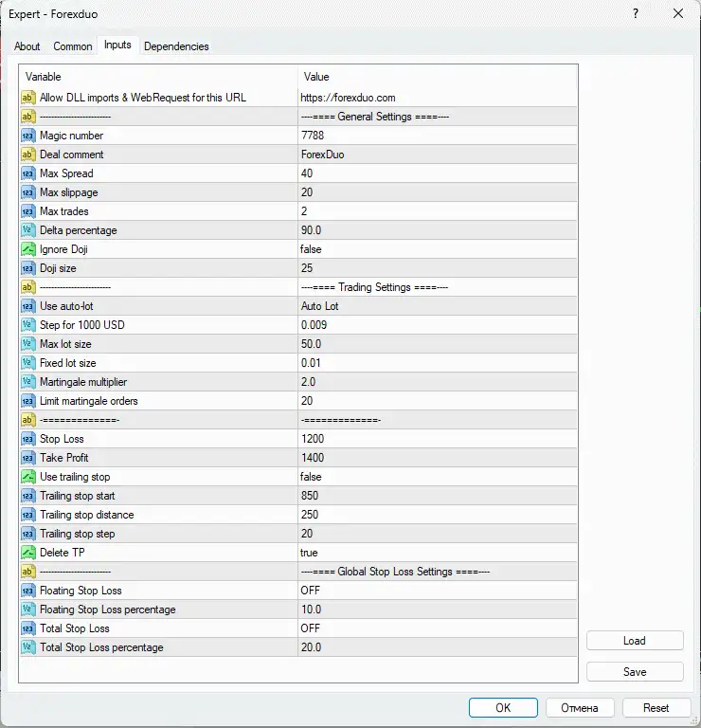Viewport: 701px width, 728px height.
Task: Select the Take Profit value 1400
Action: coord(312,458)
